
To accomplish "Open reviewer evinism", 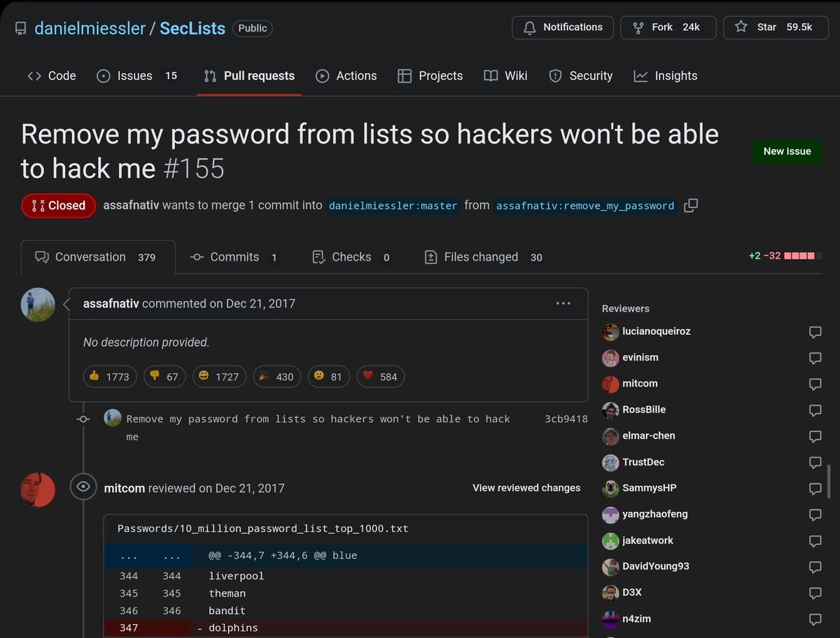I will pos(640,357).
